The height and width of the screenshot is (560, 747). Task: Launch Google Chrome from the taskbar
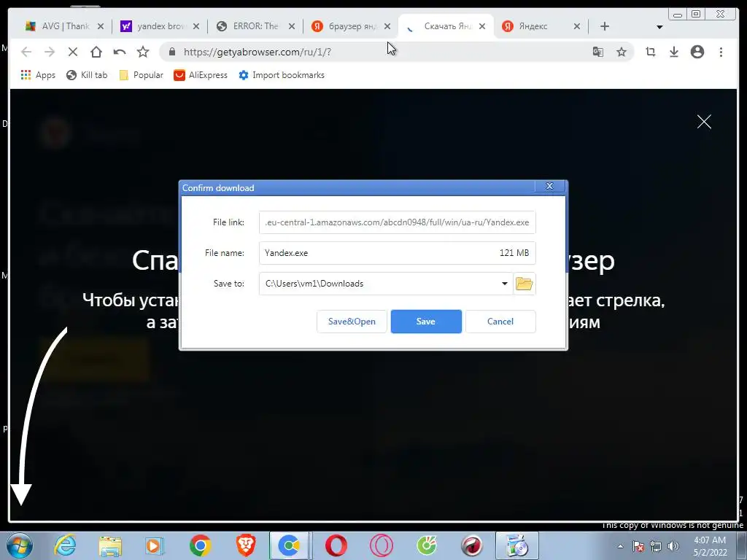(x=201, y=545)
